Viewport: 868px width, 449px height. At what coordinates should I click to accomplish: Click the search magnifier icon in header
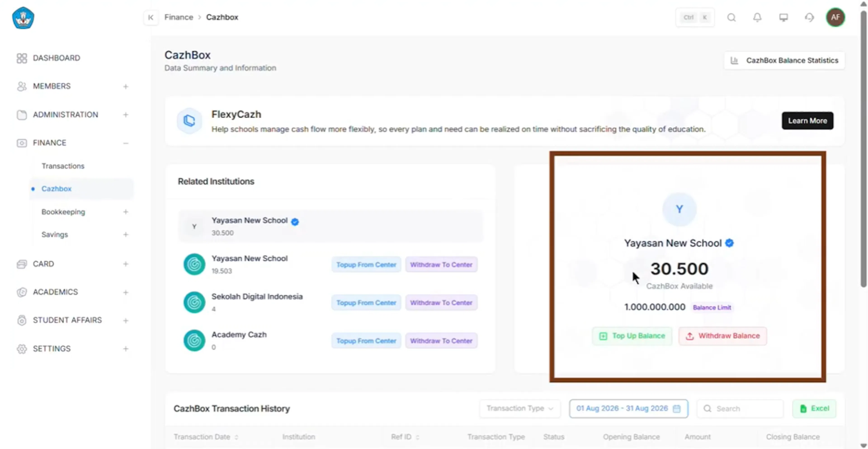731,17
